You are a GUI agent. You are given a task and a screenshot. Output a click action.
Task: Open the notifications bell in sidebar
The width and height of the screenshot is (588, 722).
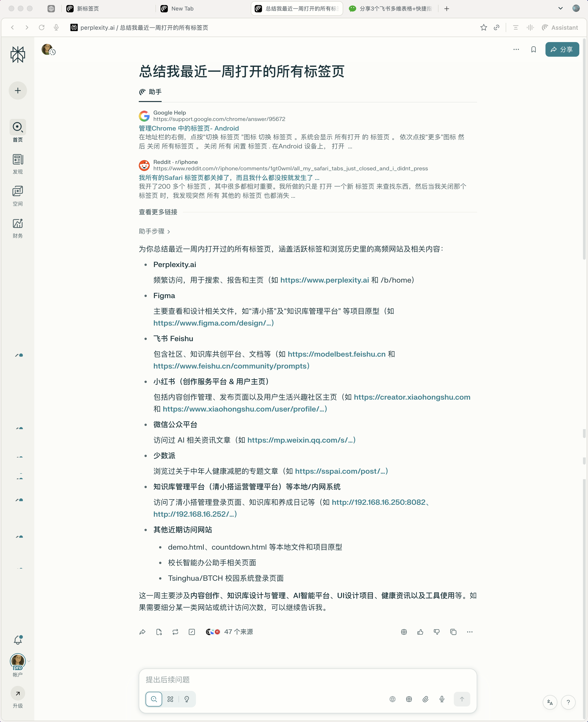pos(18,640)
